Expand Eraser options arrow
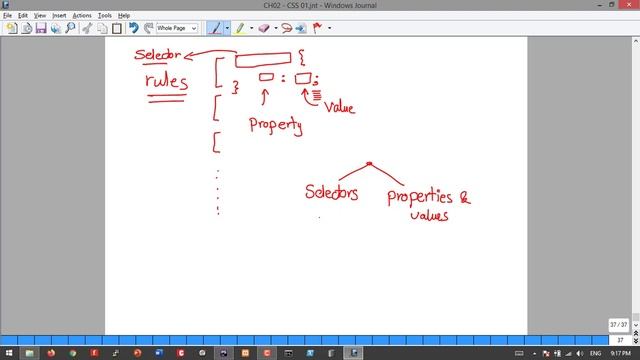This screenshot has height=360, width=640. coord(276,28)
